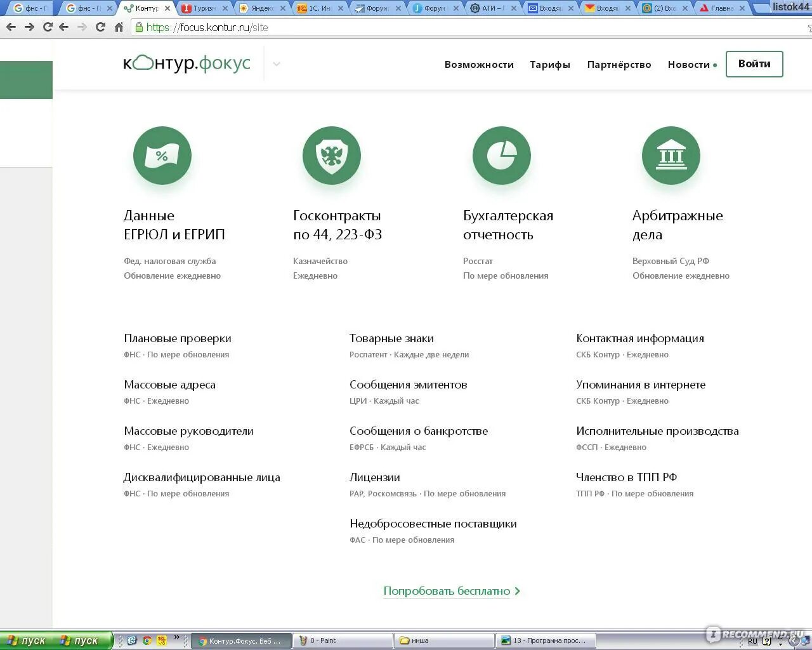Image resolution: width=812 pixels, height=650 pixels.
Task: Click the Членство в ТПП РФ item
Action: coord(626,477)
